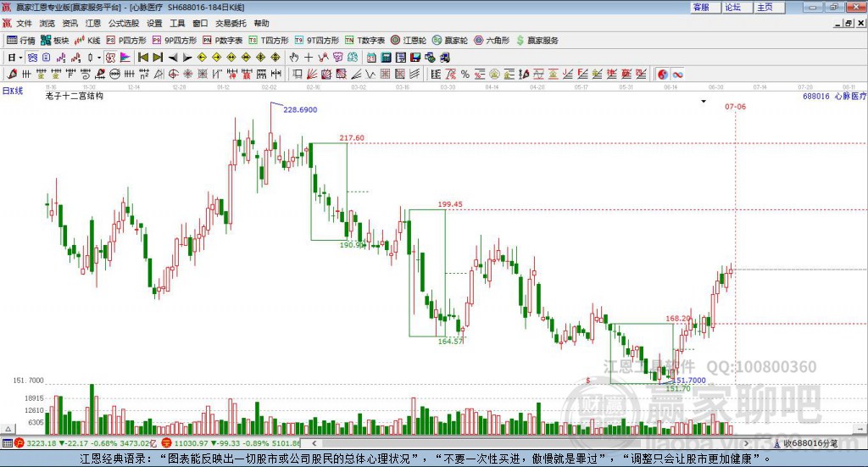Image resolution: width=868 pixels, height=467 pixels.
Task: Click the 主页 homepage button
Action: tap(770, 7)
